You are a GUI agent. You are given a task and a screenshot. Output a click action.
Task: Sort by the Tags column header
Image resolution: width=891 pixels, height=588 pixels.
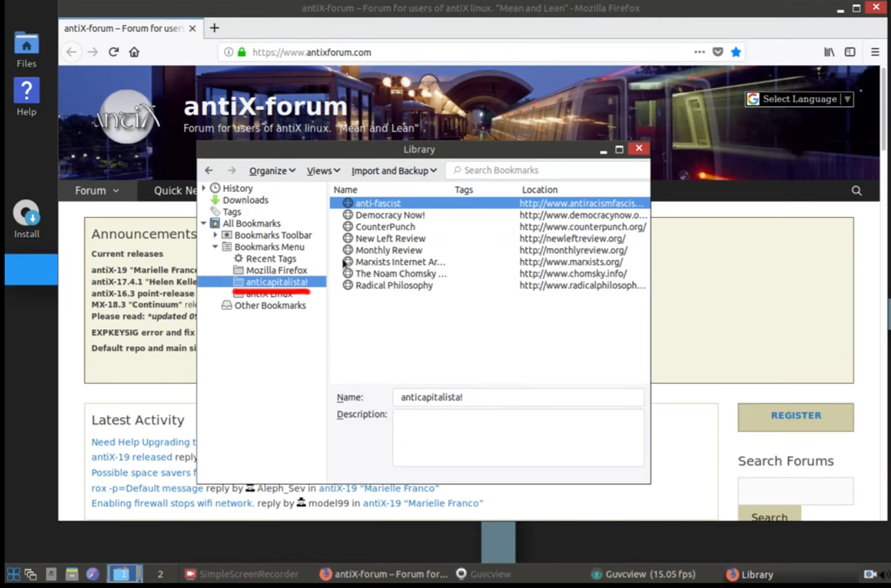pos(463,189)
